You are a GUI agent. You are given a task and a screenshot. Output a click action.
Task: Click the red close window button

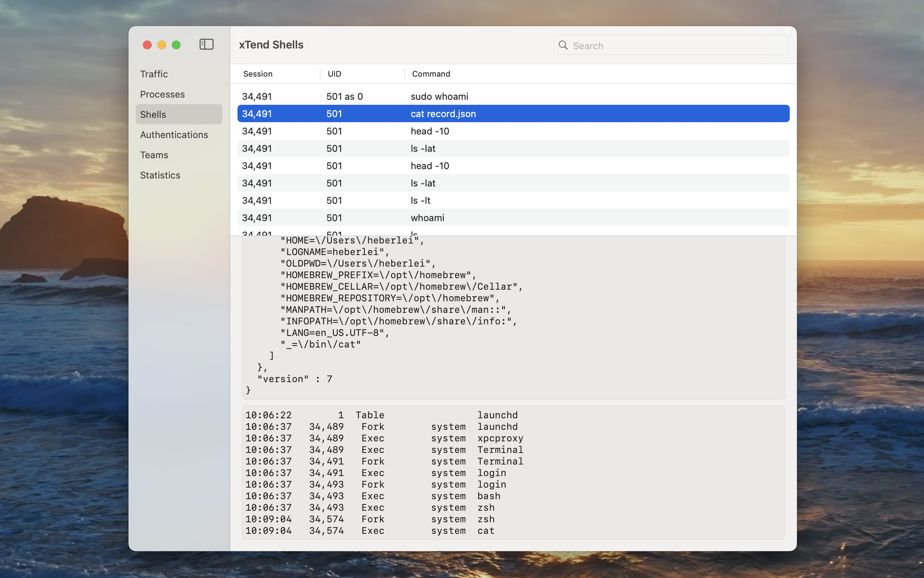(x=147, y=45)
